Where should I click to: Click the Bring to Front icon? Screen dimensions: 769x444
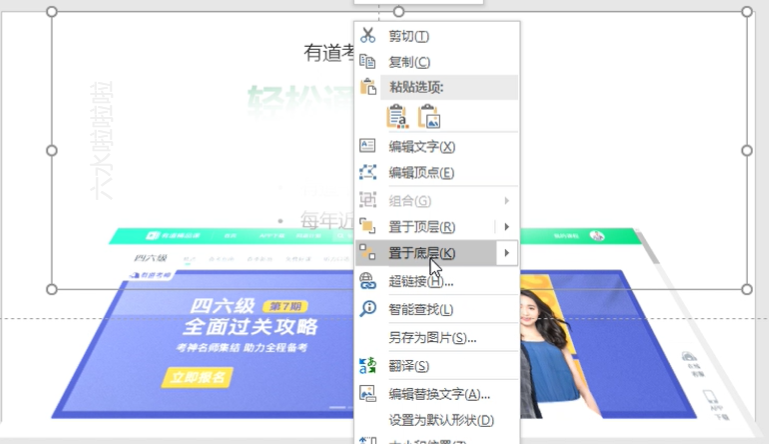[x=367, y=226]
